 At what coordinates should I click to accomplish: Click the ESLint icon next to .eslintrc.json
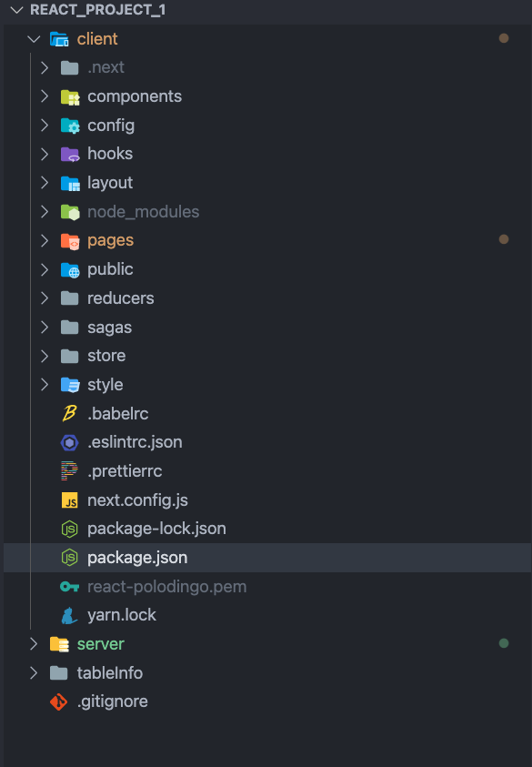click(69, 443)
